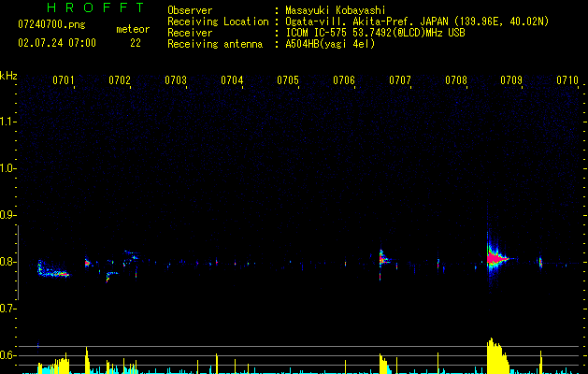The image size is (588, 374).
Task: Click the 0.7 kHz axis label
Action: (7, 309)
